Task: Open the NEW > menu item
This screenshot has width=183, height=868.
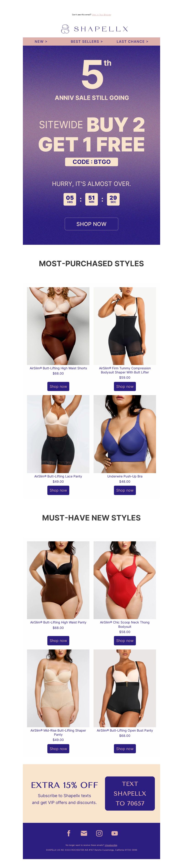Action: pos(41,42)
